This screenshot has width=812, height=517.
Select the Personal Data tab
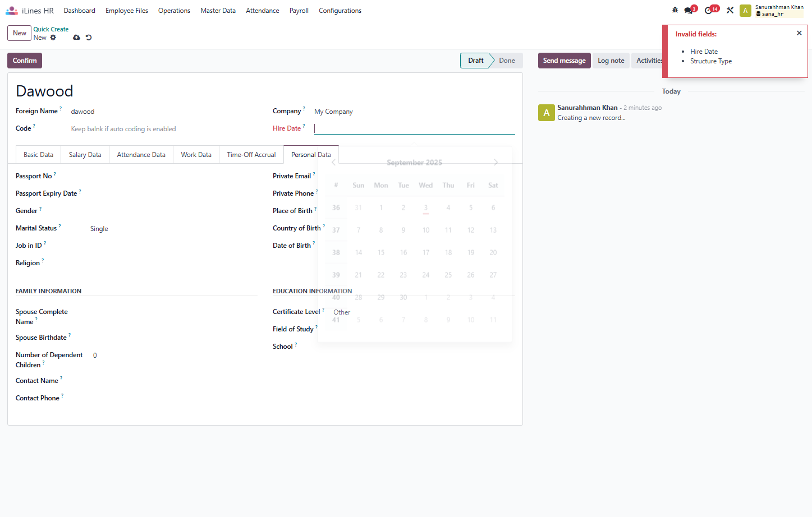pos(311,155)
